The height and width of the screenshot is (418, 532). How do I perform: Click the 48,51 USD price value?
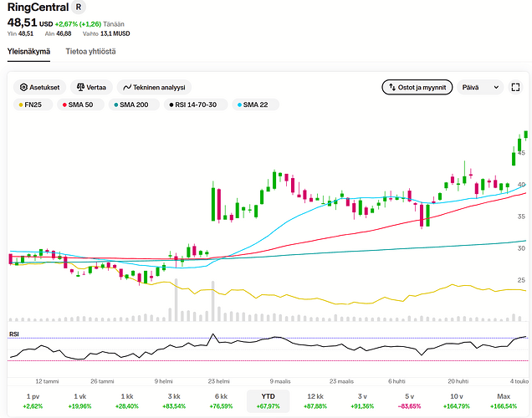(x=30, y=23)
